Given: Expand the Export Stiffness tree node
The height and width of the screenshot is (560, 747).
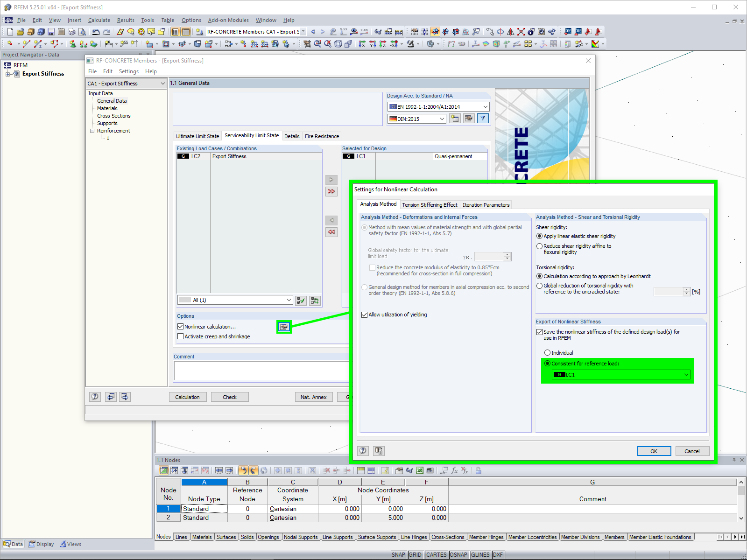Looking at the screenshot, I should (7, 74).
